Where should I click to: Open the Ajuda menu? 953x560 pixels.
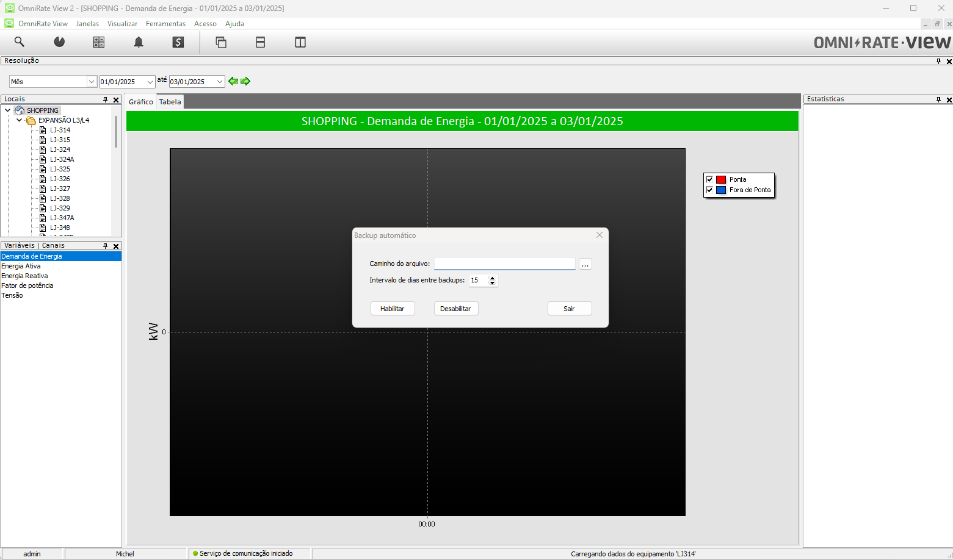(x=234, y=24)
